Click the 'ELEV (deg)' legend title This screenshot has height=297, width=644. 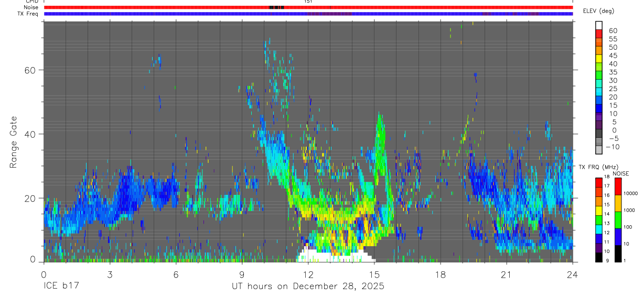tap(598, 11)
